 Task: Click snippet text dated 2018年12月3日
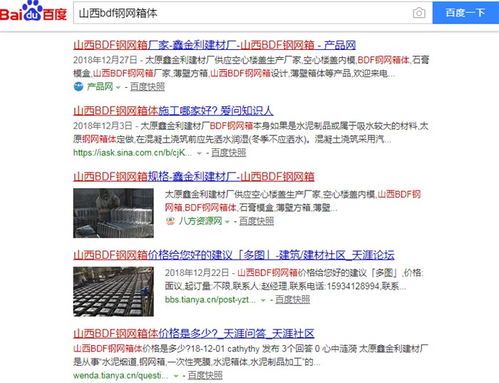tap(251, 132)
